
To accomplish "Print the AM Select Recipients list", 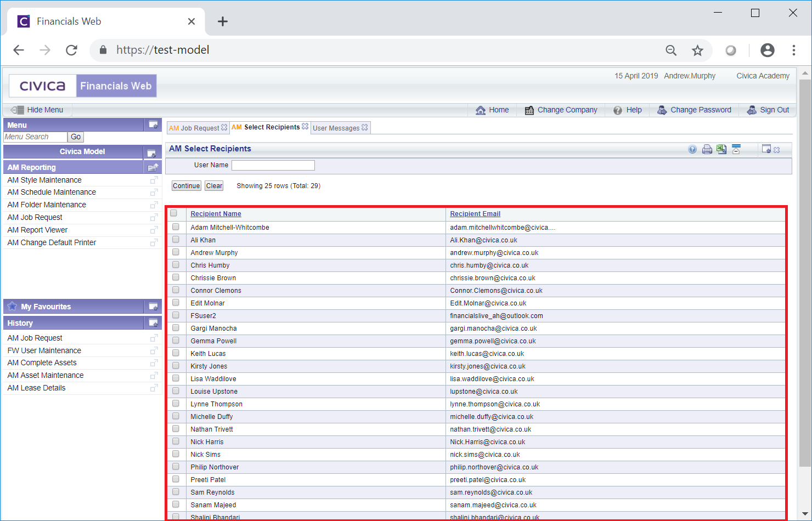I will [x=707, y=149].
